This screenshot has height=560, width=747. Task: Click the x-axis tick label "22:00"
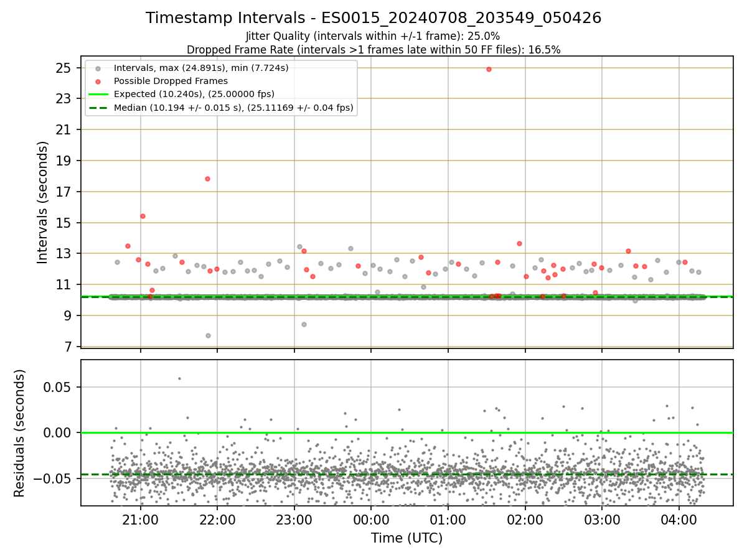coord(217,519)
